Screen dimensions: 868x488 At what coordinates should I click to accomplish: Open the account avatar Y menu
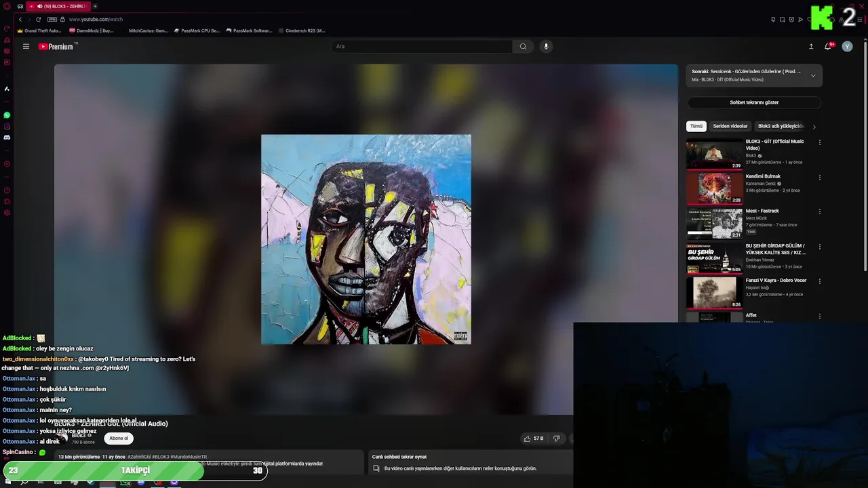click(847, 47)
